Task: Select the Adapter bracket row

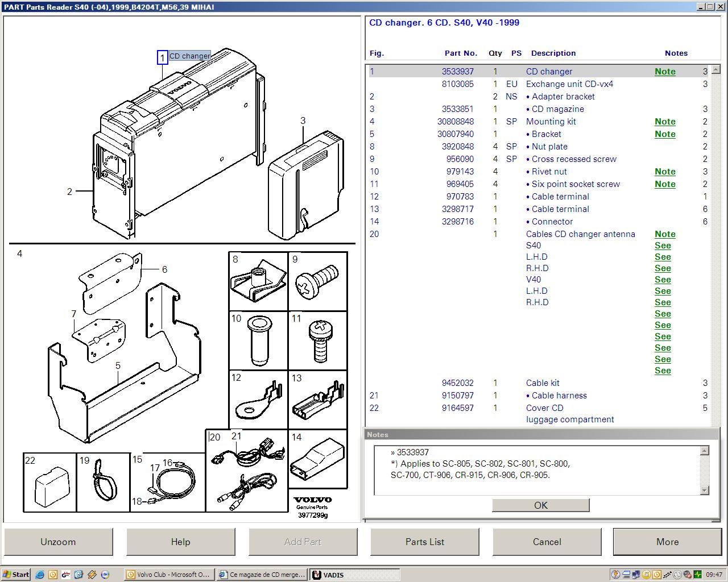Action: click(538, 97)
